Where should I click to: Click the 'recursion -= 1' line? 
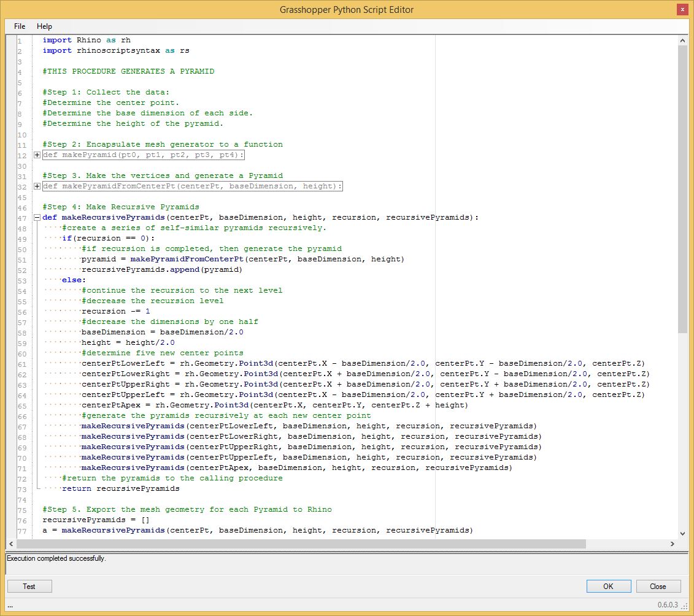pos(115,312)
